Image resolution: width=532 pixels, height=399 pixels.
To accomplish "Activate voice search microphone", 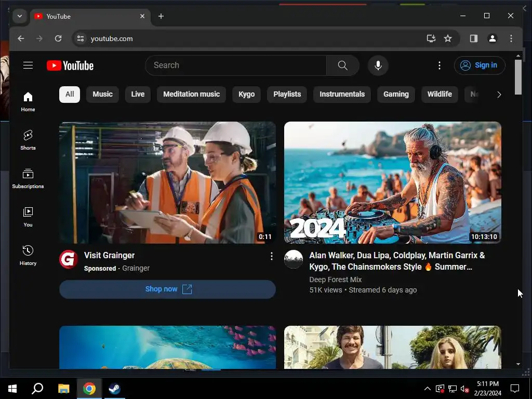I will click(x=378, y=65).
